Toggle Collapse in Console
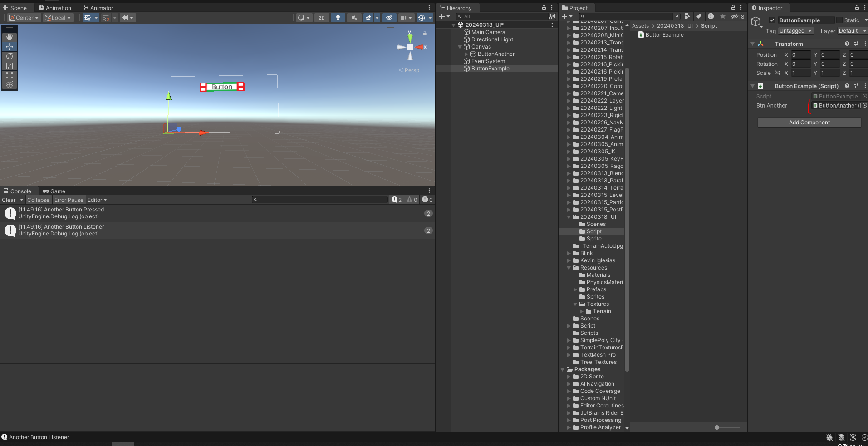 [38, 200]
